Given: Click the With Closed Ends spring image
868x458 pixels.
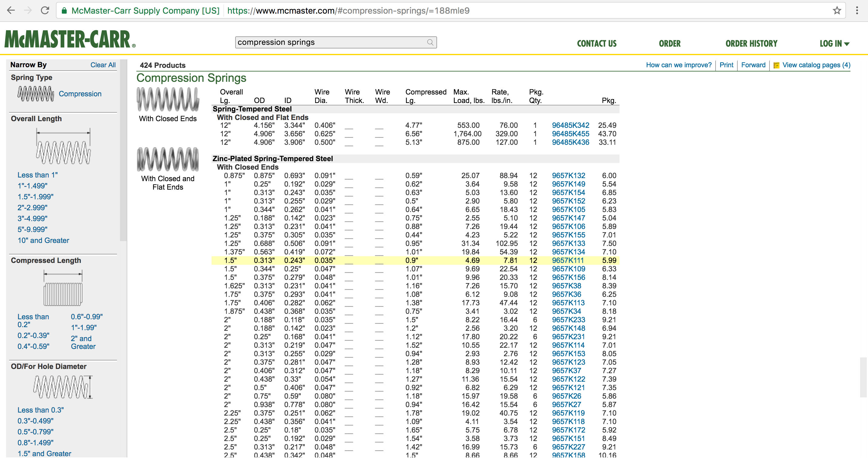Looking at the screenshot, I should (x=168, y=99).
